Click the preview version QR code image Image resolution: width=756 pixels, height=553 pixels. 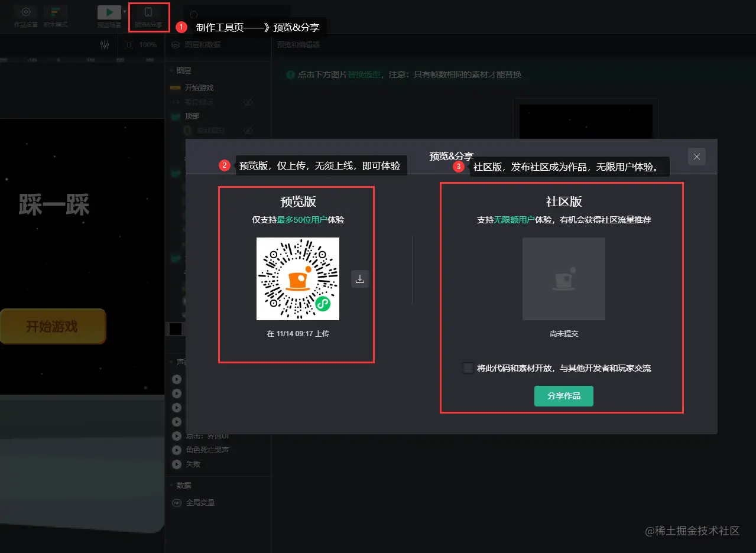298,279
